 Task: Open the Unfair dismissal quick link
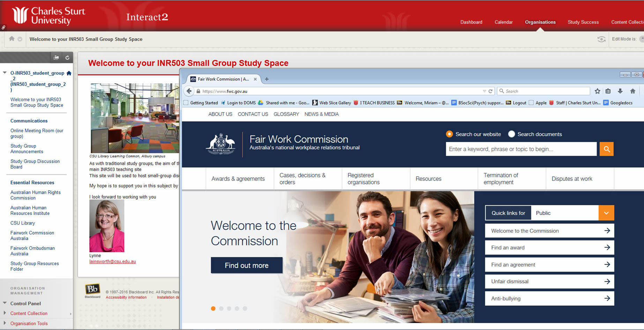click(x=549, y=281)
